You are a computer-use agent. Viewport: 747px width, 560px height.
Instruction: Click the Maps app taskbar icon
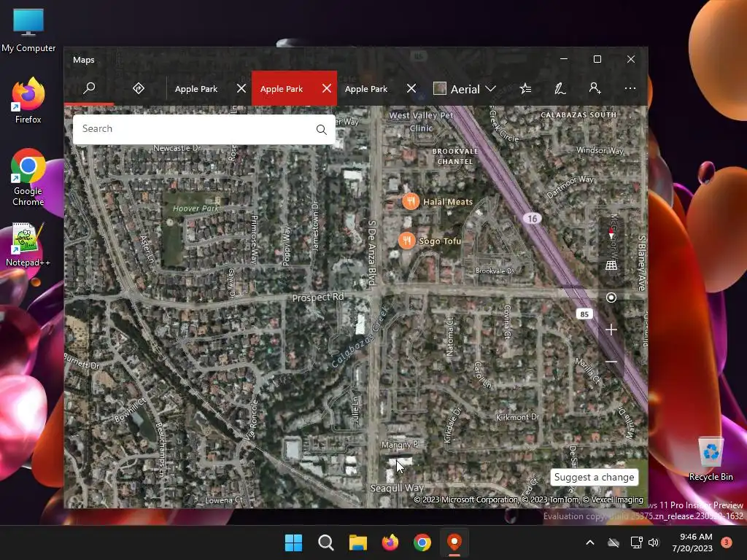pos(454,542)
